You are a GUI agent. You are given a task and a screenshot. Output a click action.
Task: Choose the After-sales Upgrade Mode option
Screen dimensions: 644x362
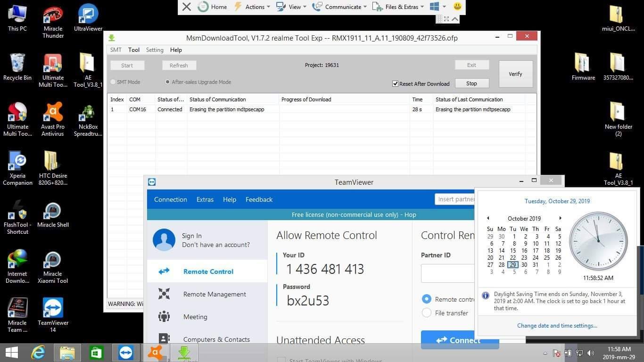tap(167, 82)
